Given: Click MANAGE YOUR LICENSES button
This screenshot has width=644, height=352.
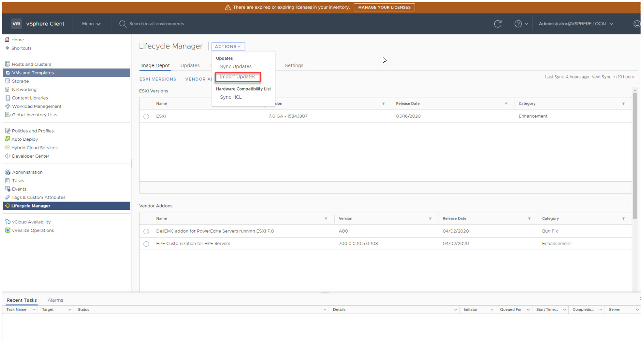Looking at the screenshot, I should (x=384, y=7).
